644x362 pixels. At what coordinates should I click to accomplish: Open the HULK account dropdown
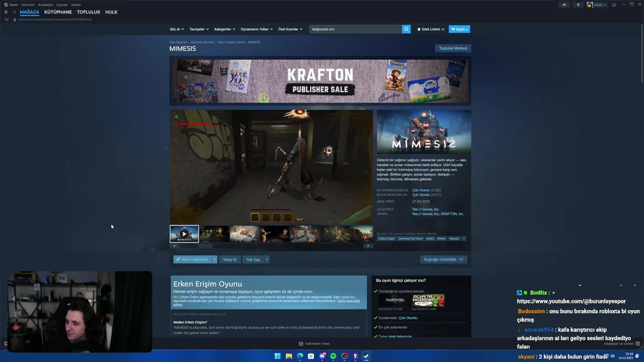click(597, 5)
